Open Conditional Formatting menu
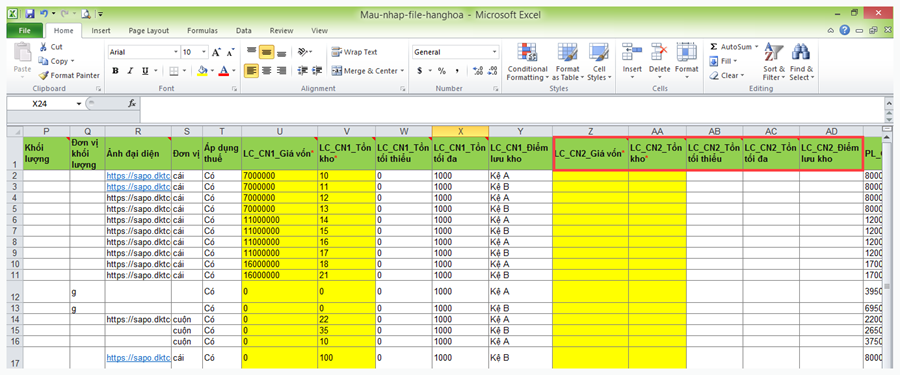 (x=527, y=62)
